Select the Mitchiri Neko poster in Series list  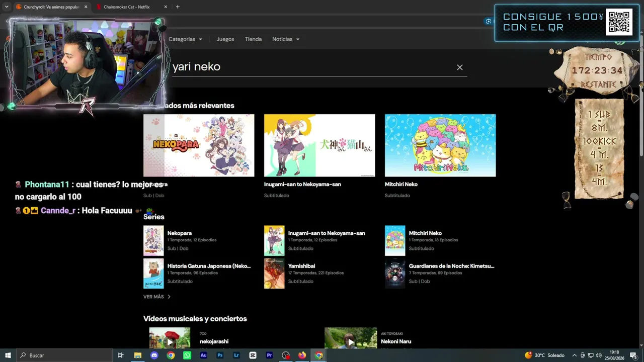(x=395, y=241)
